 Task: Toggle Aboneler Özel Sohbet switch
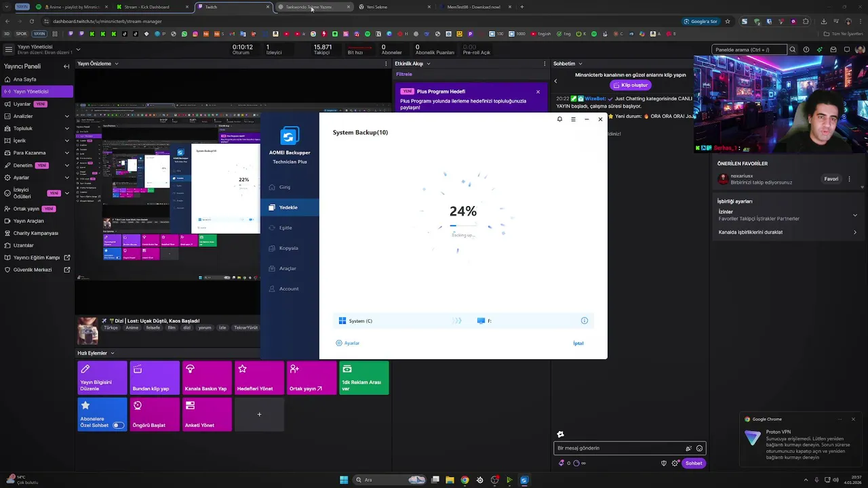click(118, 426)
